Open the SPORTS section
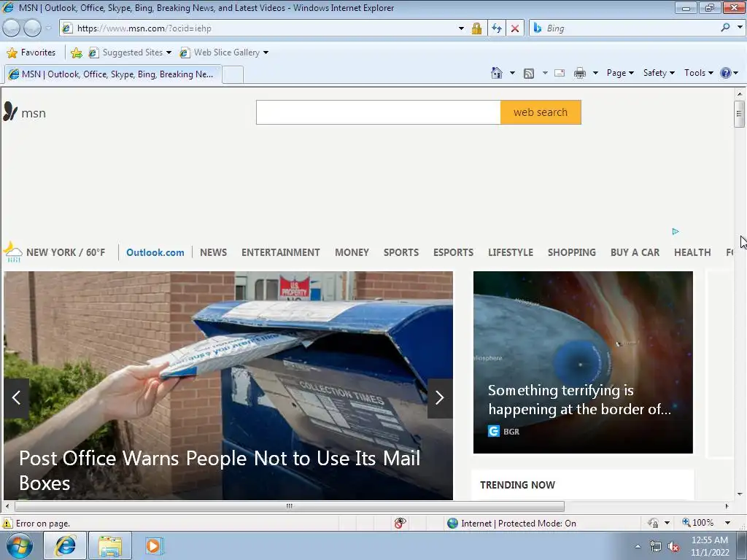Image resolution: width=747 pixels, height=560 pixels. point(401,252)
